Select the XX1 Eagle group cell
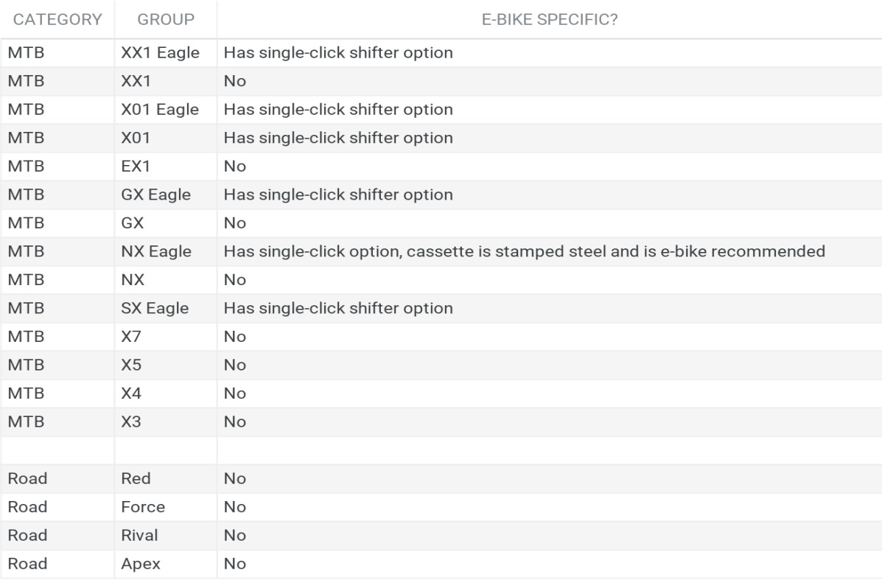Screen dimensions: 882x588 click(166, 53)
